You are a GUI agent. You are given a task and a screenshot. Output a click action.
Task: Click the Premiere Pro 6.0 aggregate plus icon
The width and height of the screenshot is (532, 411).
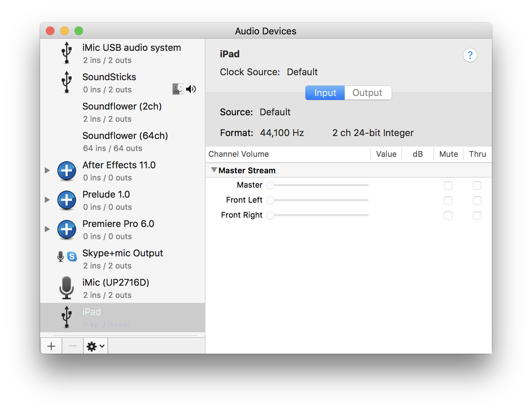tap(67, 229)
